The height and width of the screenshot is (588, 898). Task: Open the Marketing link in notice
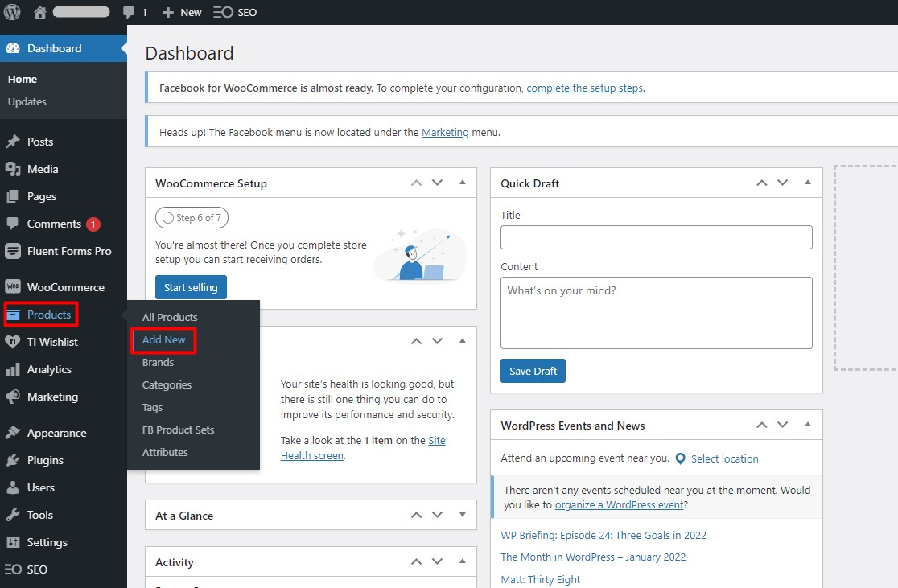click(445, 132)
